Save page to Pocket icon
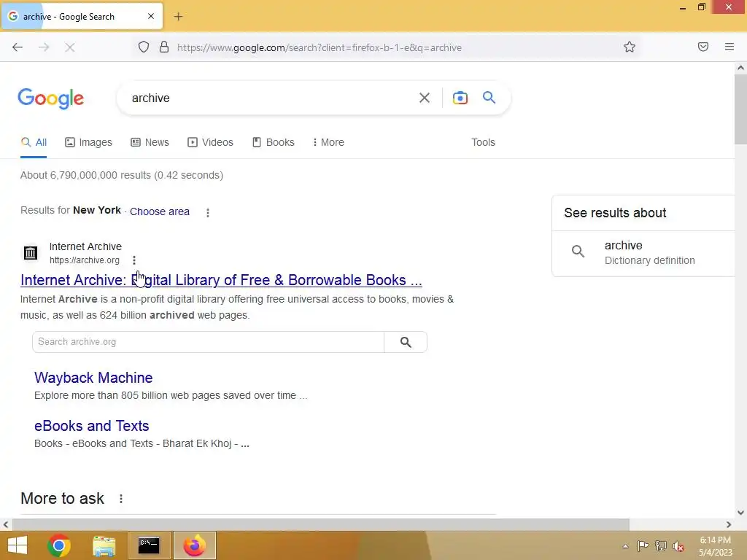 [x=703, y=47]
